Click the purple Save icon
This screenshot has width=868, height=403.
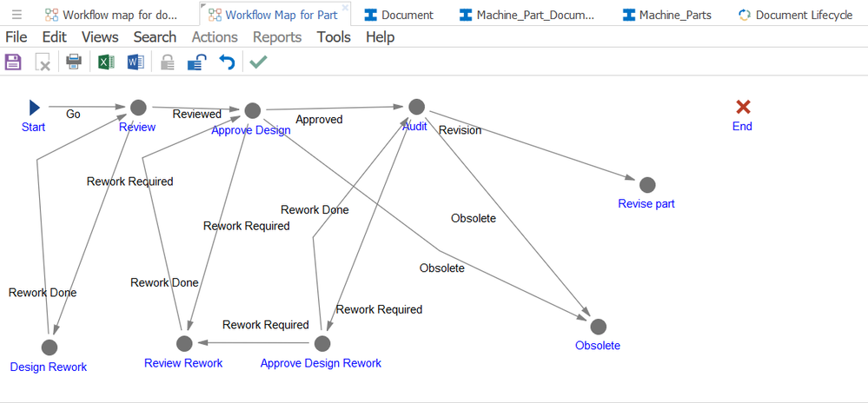(13, 62)
